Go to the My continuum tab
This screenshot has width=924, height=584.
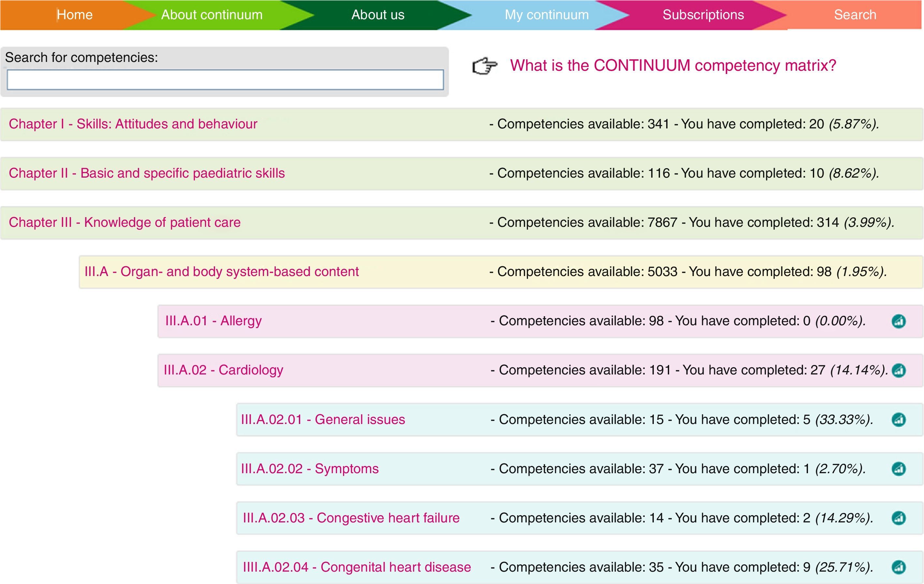click(547, 15)
